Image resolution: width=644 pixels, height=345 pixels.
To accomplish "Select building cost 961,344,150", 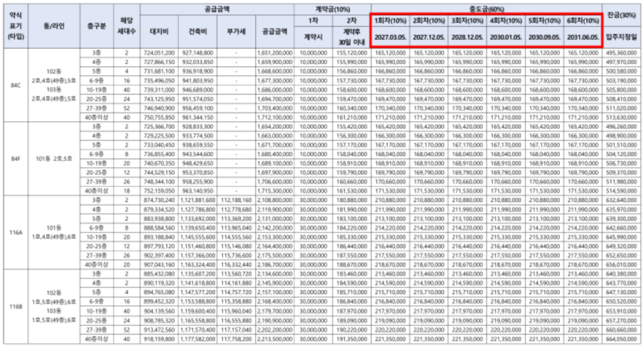I will (x=197, y=117).
